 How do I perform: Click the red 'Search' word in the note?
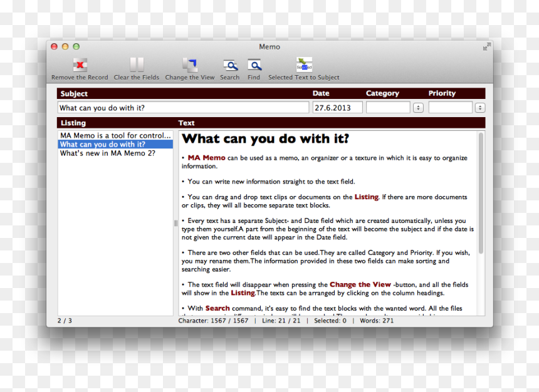[x=217, y=308]
